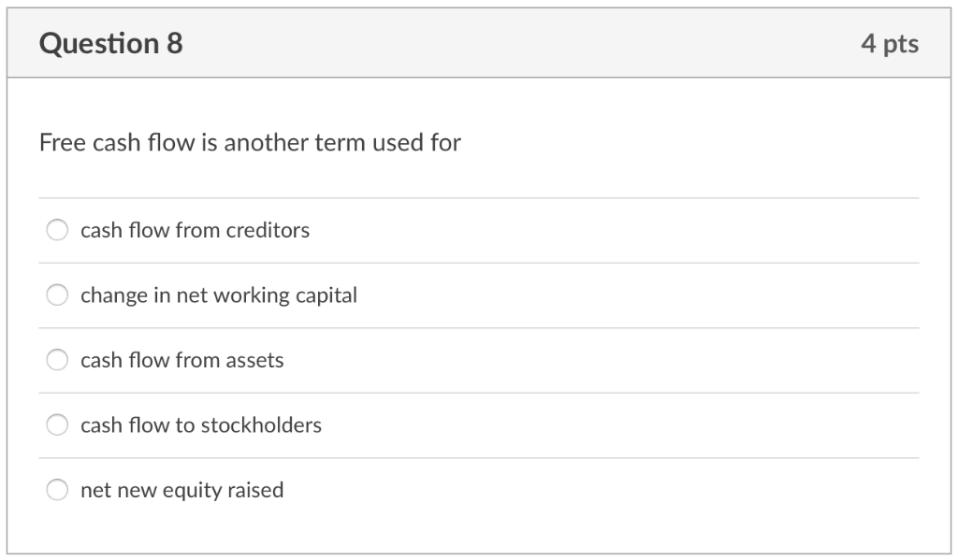Click the "Free cash flow is another term" prompt
958x560 pixels.
tap(250, 143)
